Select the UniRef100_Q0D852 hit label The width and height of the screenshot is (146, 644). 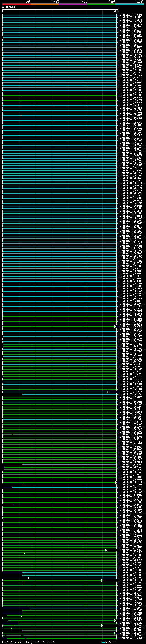pyautogui.click(x=131, y=394)
